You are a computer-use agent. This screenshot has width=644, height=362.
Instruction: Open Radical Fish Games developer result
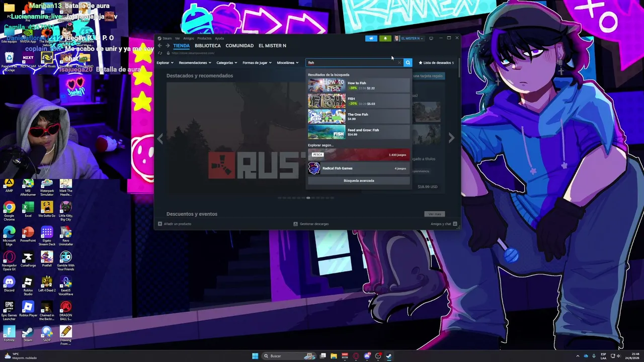click(359, 168)
